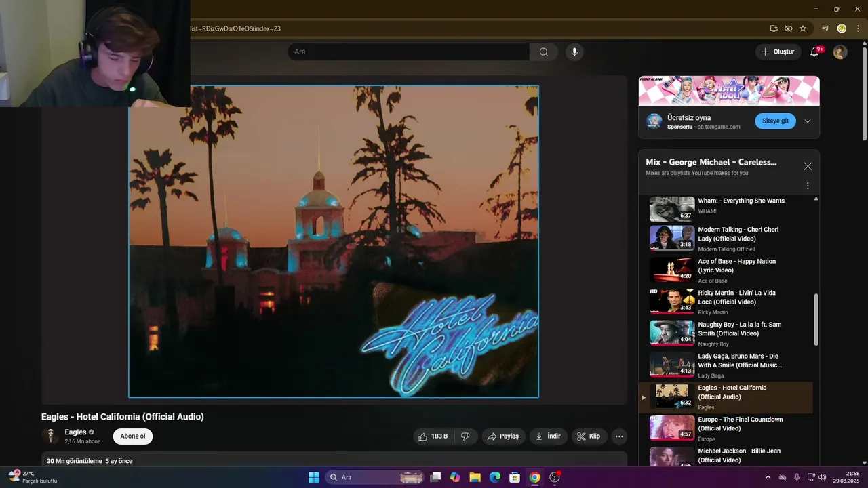Viewport: 868px width, 488px height.
Task: Play Europe - The Final Countdown
Action: point(726,428)
